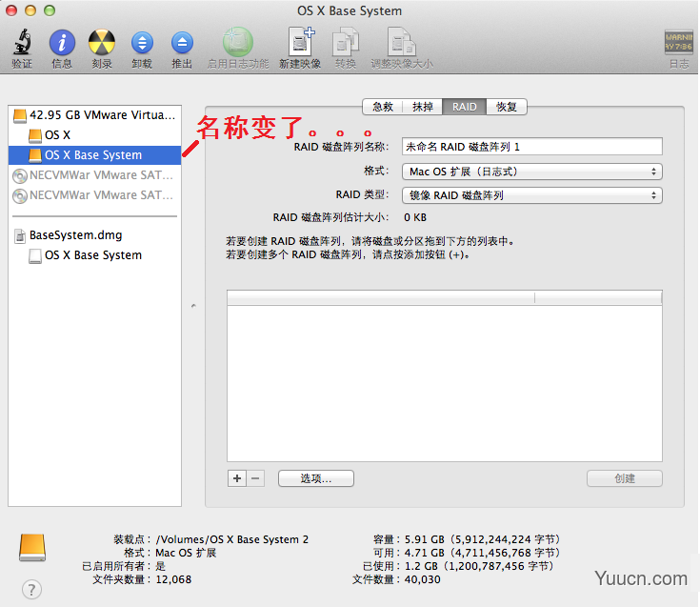
Task: Select the 42.95 GB VMware Virtual disk
Action: 94,114
